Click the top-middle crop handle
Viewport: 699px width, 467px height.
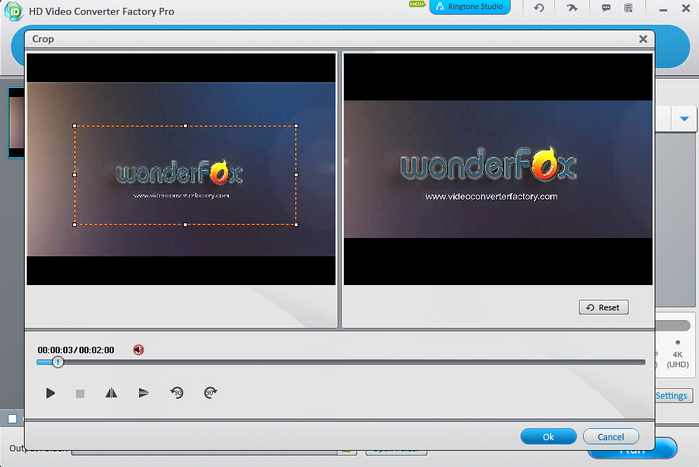pyautogui.click(x=185, y=126)
